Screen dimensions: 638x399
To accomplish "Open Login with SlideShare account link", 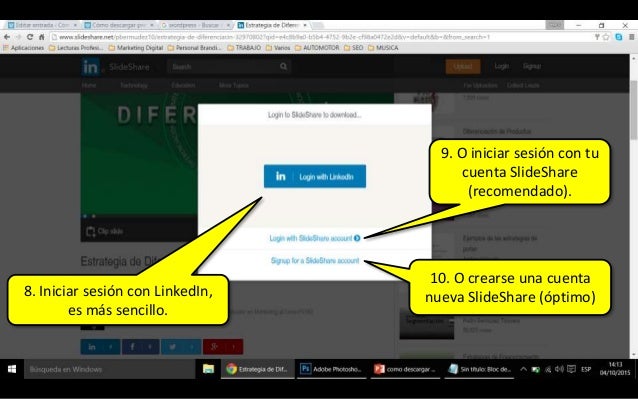I will click(x=315, y=238).
